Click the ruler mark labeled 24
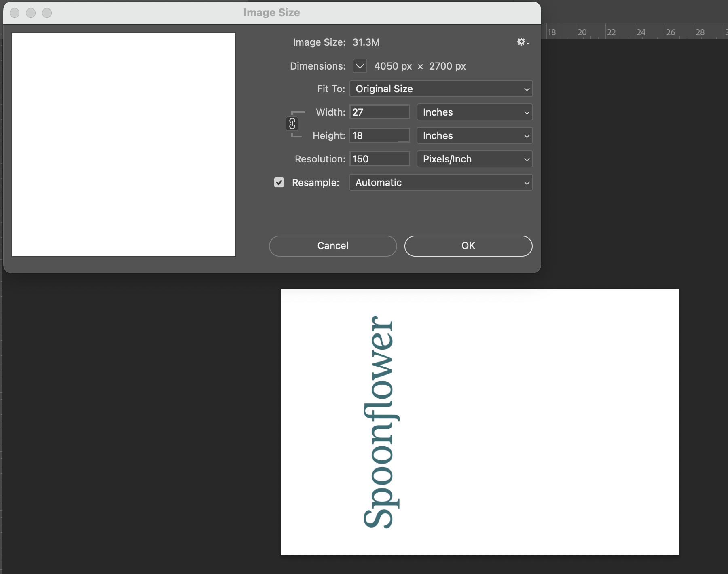 [641, 32]
